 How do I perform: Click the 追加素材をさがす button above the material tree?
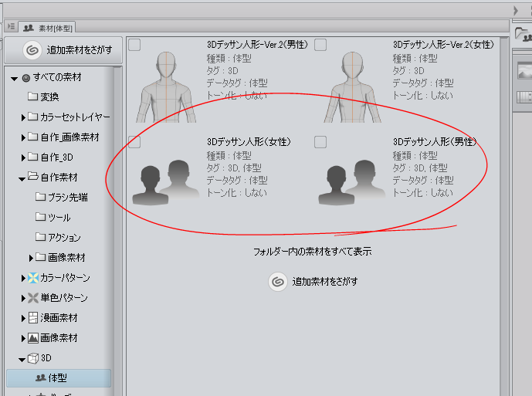click(63, 50)
